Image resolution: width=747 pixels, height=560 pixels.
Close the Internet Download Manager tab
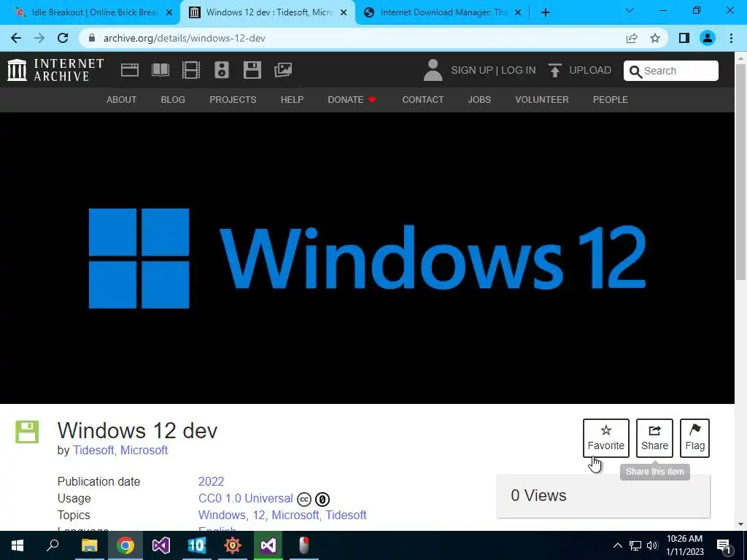pyautogui.click(x=519, y=13)
